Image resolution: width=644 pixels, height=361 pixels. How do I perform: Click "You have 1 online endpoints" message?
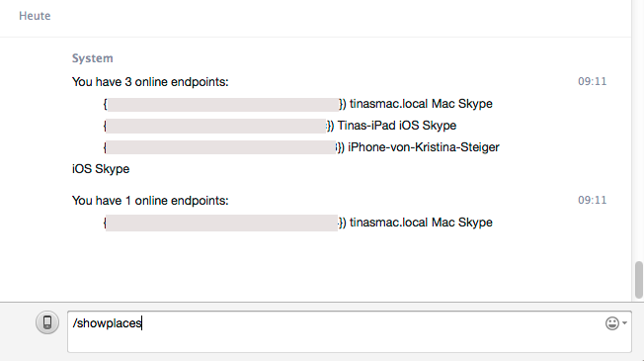pyautogui.click(x=150, y=201)
